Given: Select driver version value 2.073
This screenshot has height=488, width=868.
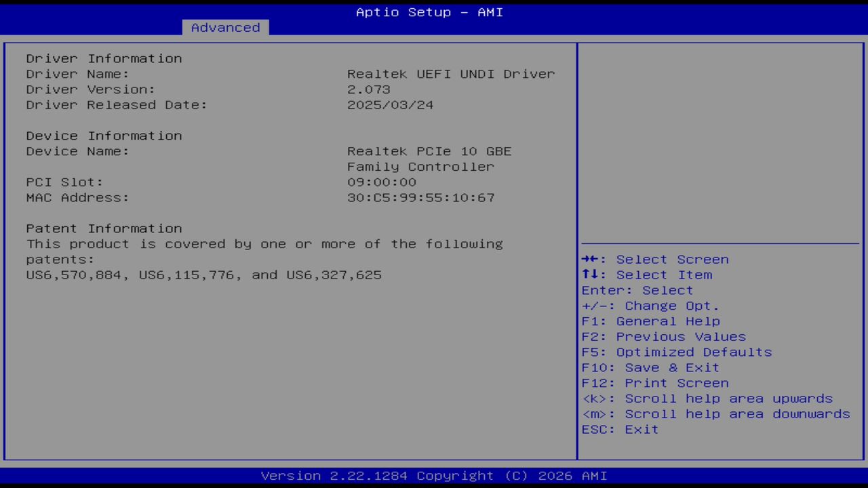Looking at the screenshot, I should tap(369, 89).
